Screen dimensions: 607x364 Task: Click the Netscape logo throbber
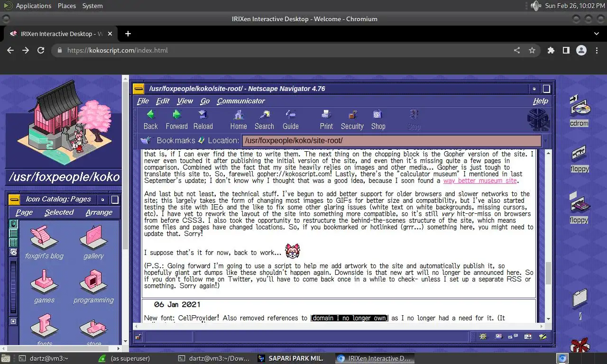[x=538, y=119]
